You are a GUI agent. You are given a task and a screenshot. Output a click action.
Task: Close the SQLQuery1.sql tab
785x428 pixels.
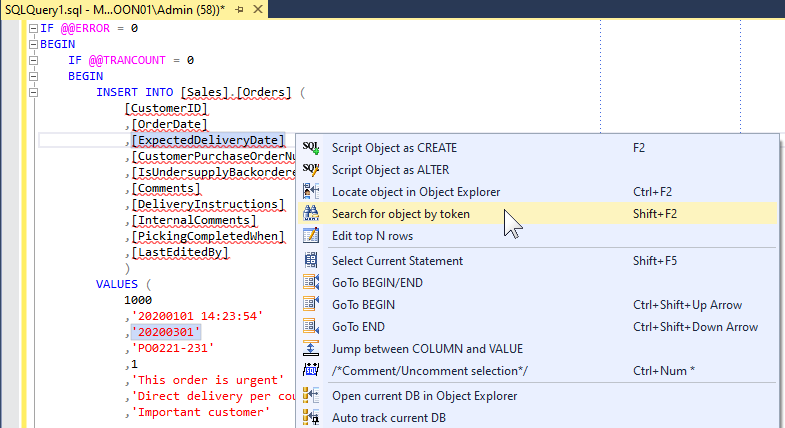[x=258, y=10]
